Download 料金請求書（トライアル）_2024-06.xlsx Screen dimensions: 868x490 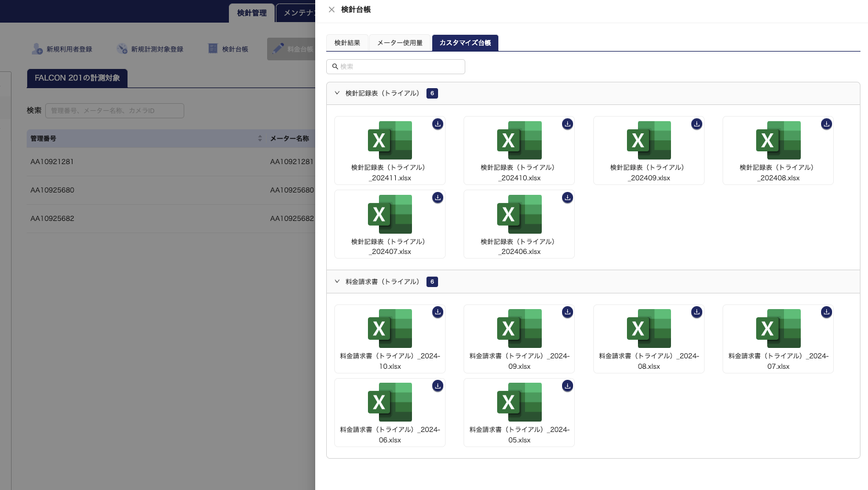438,386
